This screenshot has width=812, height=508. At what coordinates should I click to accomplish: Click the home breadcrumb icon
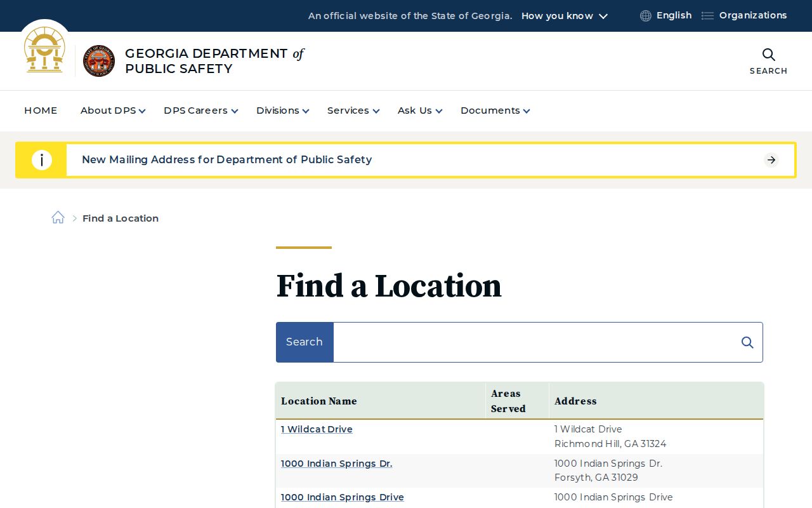[58, 218]
